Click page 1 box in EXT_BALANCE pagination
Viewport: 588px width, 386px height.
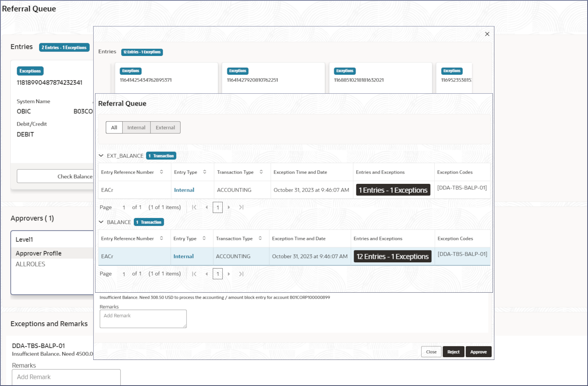point(218,207)
